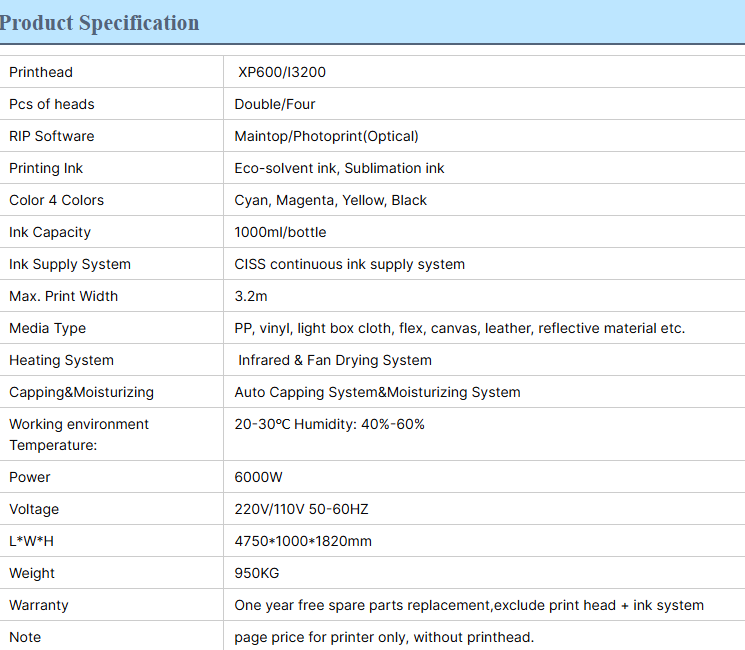Click the RIP Software row label
This screenshot has width=745, height=650.
tap(52, 136)
